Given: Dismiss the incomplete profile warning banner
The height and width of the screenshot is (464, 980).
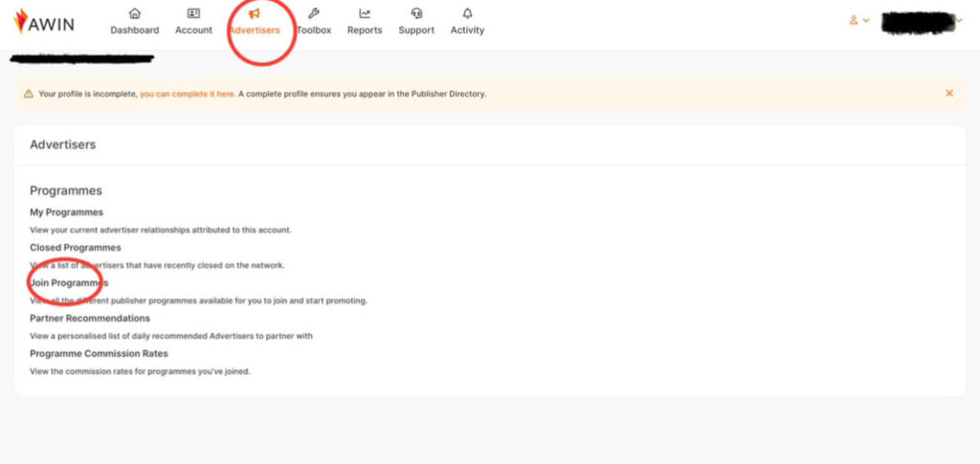Looking at the screenshot, I should [949, 93].
